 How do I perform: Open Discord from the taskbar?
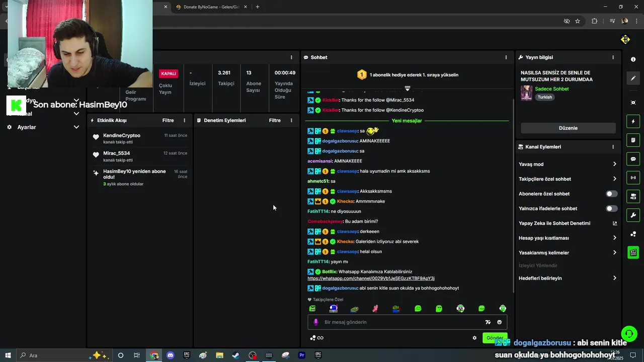point(170,355)
